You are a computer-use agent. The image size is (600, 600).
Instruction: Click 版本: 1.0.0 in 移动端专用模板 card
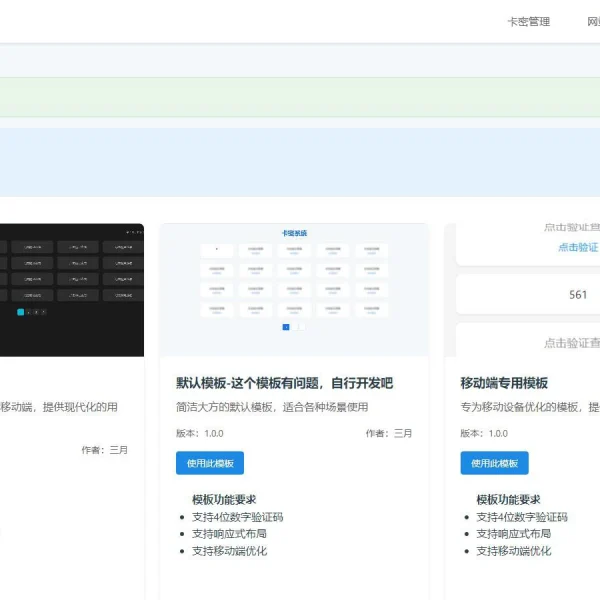(x=484, y=434)
